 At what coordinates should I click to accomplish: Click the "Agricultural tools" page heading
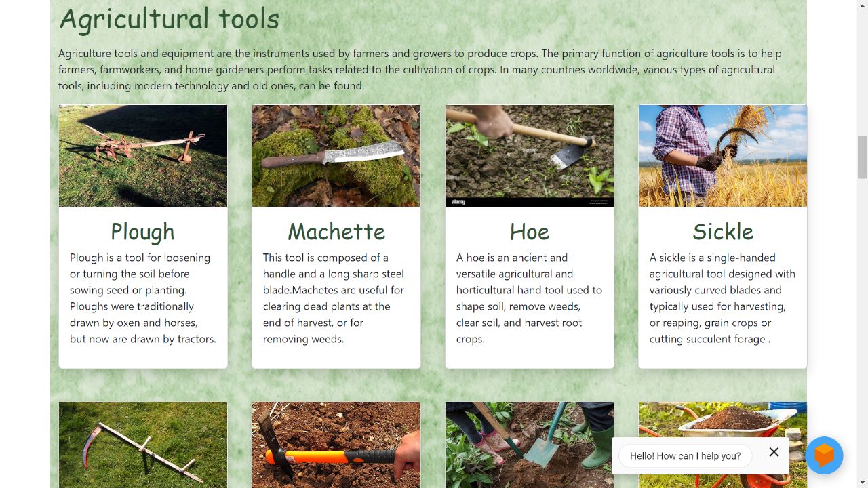click(169, 19)
